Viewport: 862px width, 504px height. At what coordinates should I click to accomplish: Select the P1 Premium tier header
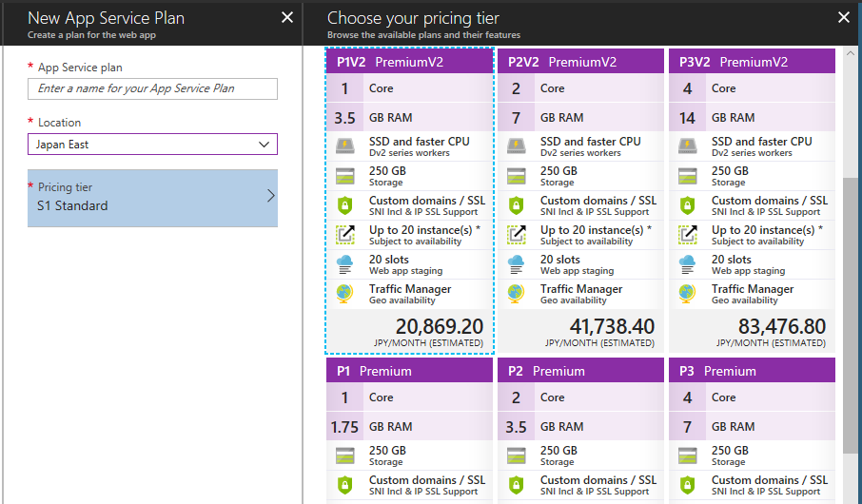(x=409, y=371)
